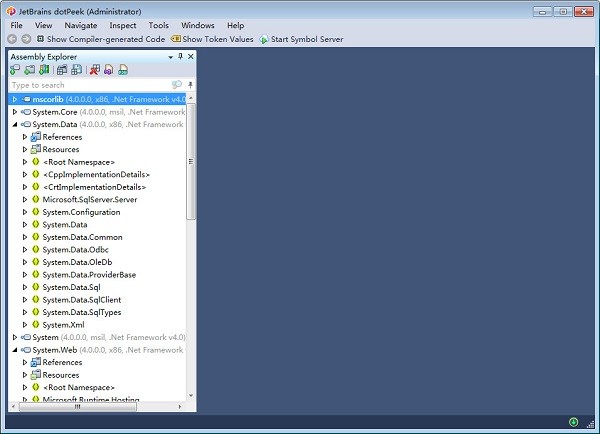The width and height of the screenshot is (600, 434).
Task: Click namespace icon for Microsoft.SqlServer.Server
Action: click(36, 199)
